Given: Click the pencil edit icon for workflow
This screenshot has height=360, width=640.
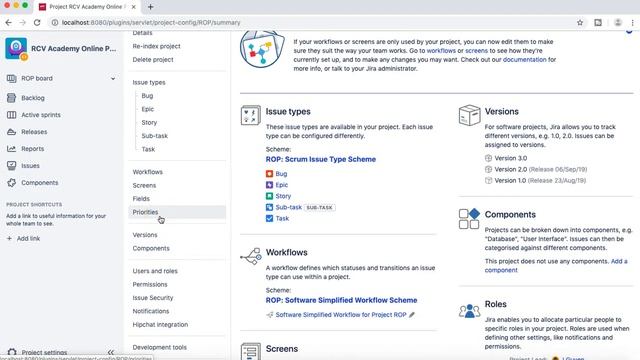Looking at the screenshot, I should click(412, 315).
